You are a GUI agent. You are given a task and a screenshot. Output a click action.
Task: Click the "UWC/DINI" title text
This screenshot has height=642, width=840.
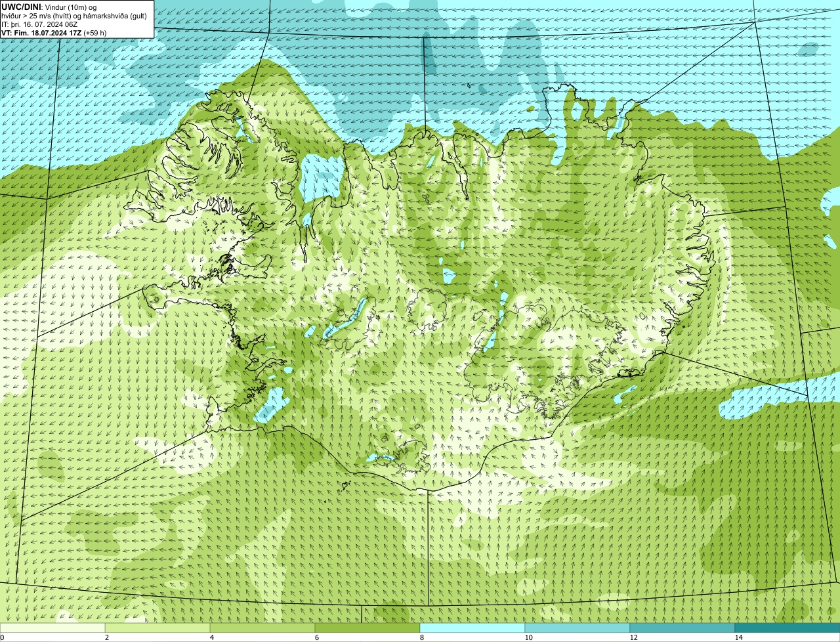pyautogui.click(x=22, y=7)
